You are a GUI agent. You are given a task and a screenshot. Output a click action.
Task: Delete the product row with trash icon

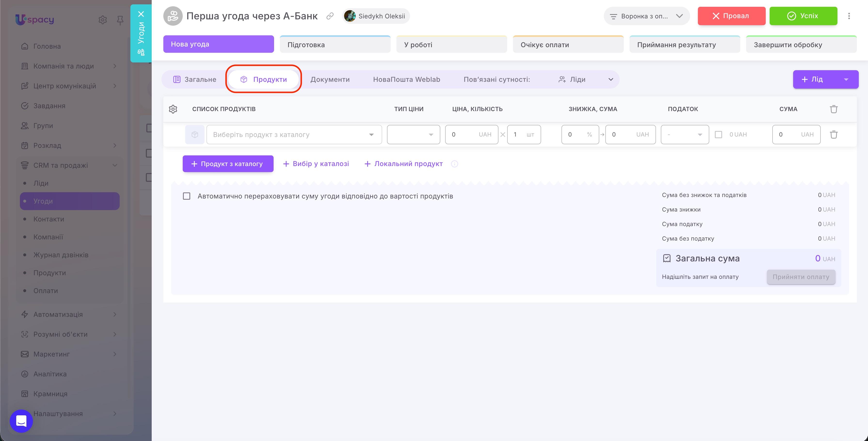tap(834, 135)
